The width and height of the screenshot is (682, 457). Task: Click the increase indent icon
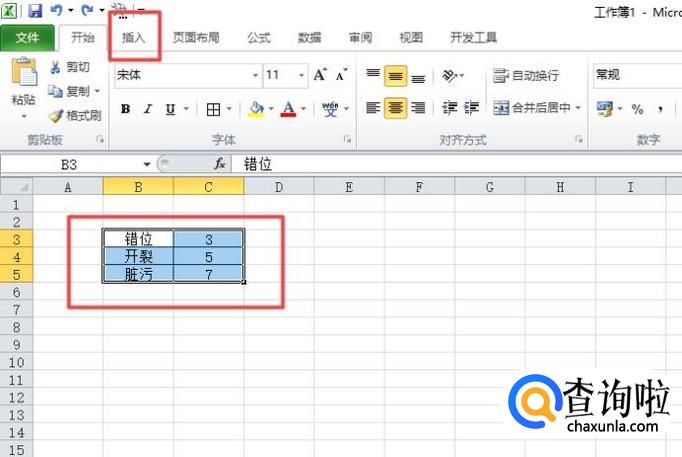472,108
